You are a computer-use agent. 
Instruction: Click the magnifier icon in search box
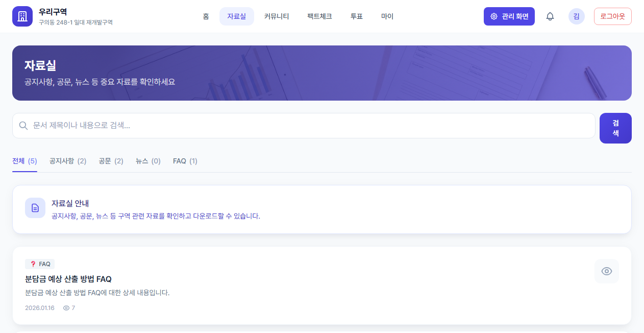point(23,126)
